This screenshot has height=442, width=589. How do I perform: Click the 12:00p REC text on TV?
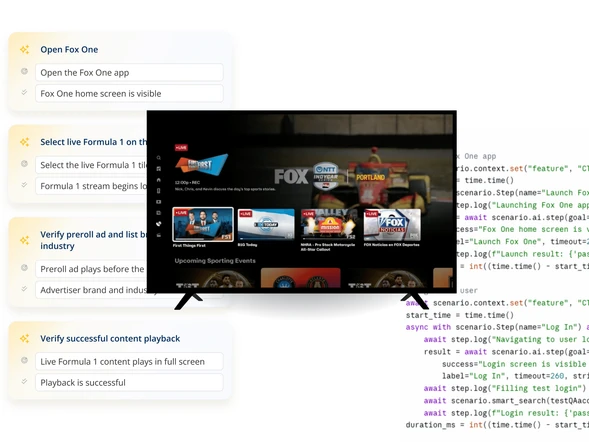click(187, 183)
